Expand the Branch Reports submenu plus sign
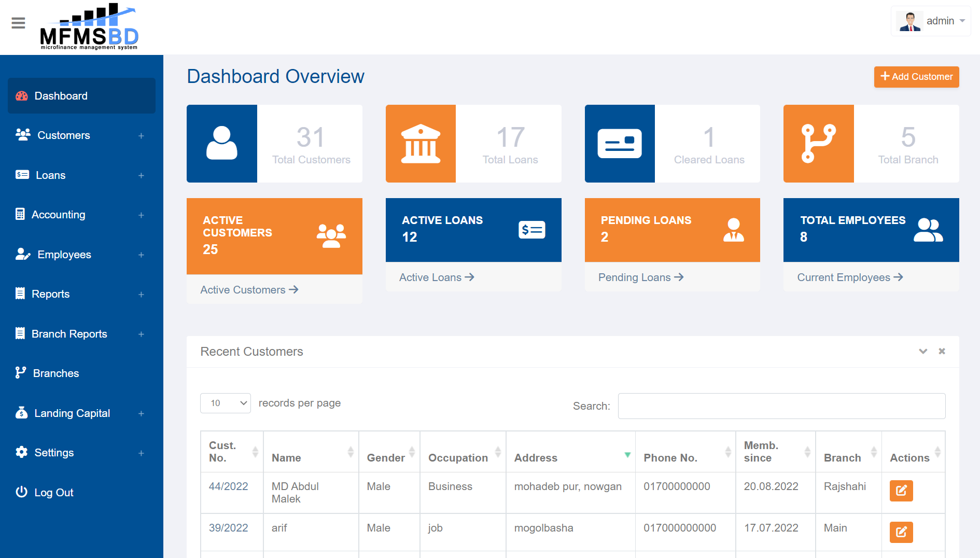Image resolution: width=980 pixels, height=558 pixels. pos(141,334)
